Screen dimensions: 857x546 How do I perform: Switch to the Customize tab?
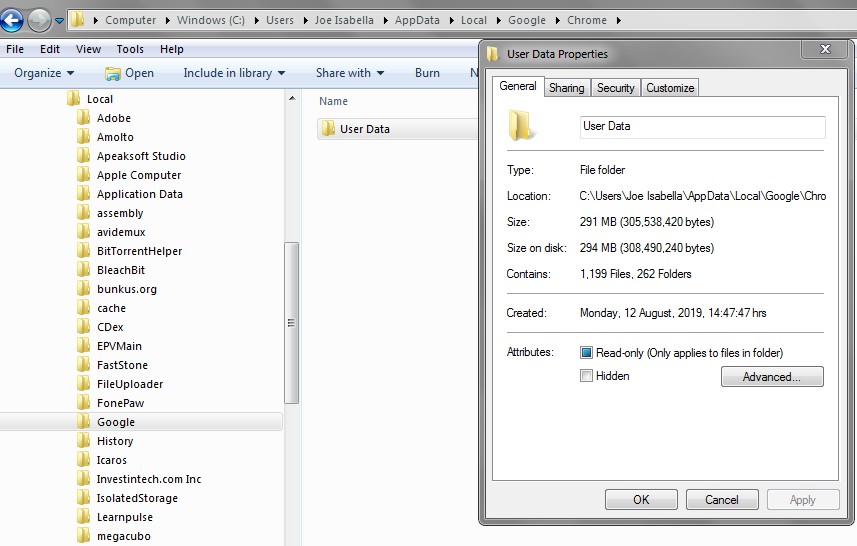(670, 87)
